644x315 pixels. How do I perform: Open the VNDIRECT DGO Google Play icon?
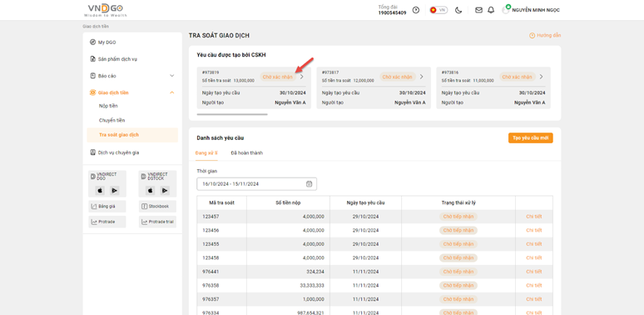114,190
